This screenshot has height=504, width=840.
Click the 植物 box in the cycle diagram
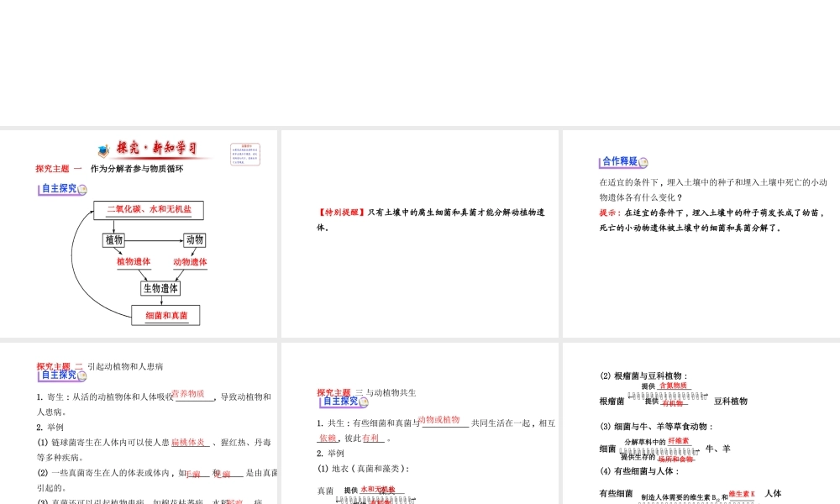coord(113,240)
